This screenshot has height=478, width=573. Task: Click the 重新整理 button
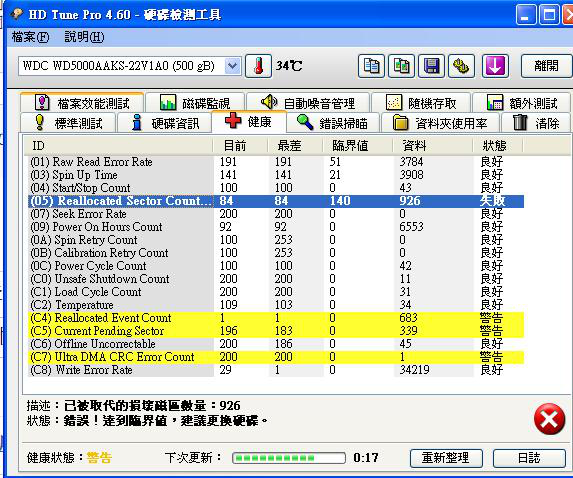click(x=446, y=458)
